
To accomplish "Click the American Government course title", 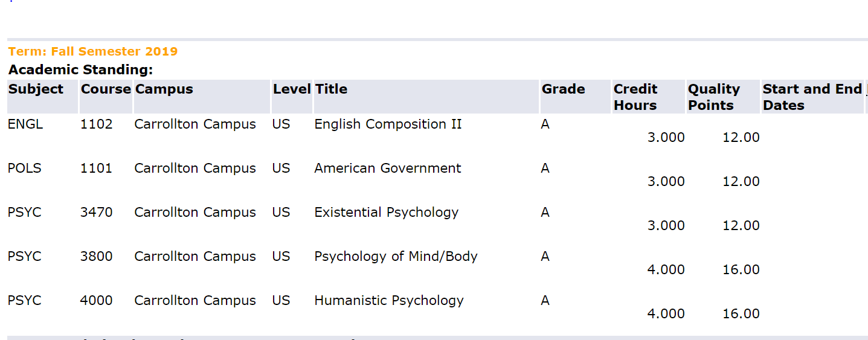I will [388, 168].
